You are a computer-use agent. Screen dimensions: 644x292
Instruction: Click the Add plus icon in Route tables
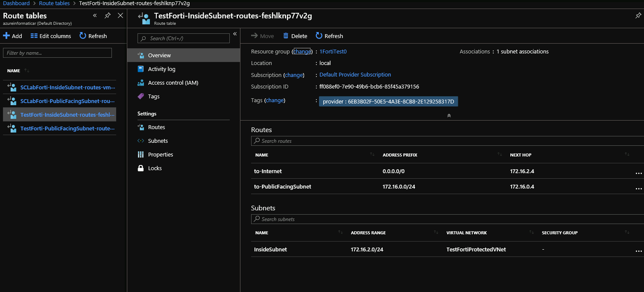[6, 36]
